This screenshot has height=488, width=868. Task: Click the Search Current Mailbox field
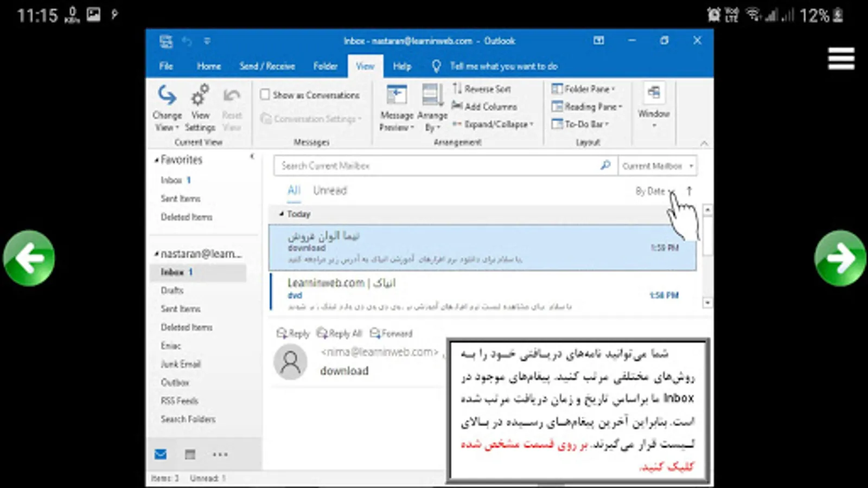(445, 166)
